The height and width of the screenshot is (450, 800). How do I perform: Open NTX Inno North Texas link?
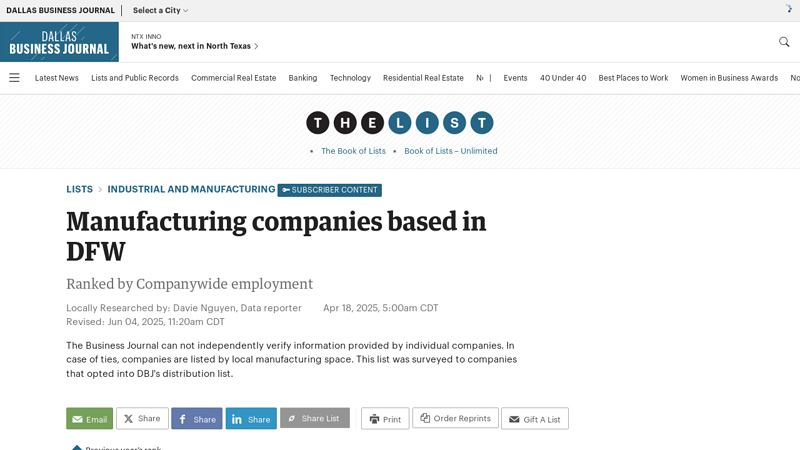[x=194, y=46]
